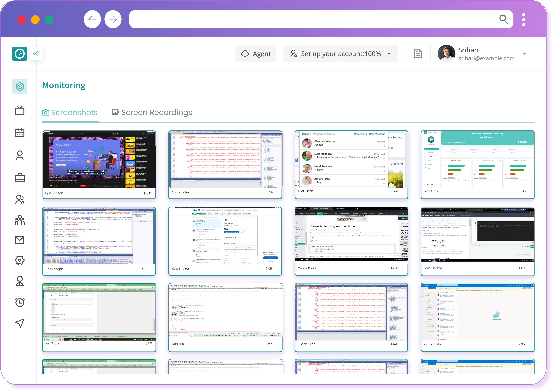Click the 'Oscar Miles' label at 19:25
This screenshot has width=554, height=392.
pyautogui.click(x=180, y=192)
